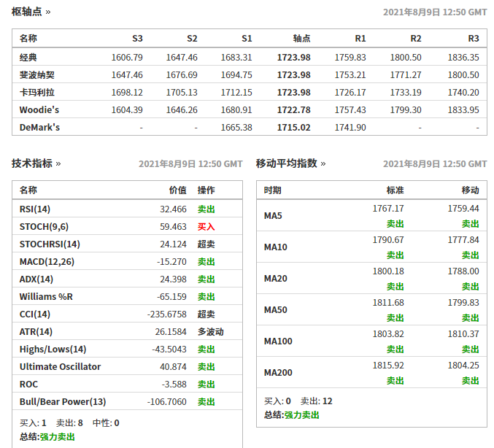Click the 中性: 0 count in indicators
The image size is (494, 448).
point(106,423)
